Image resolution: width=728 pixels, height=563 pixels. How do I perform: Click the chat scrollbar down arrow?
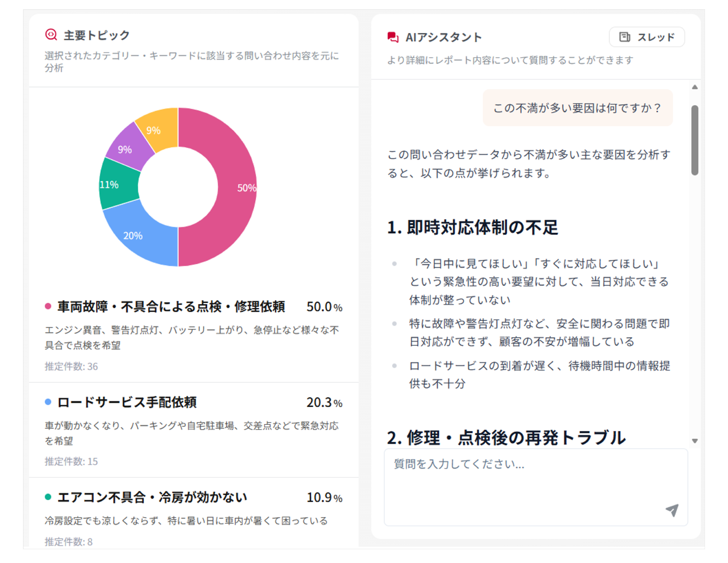[x=695, y=441]
